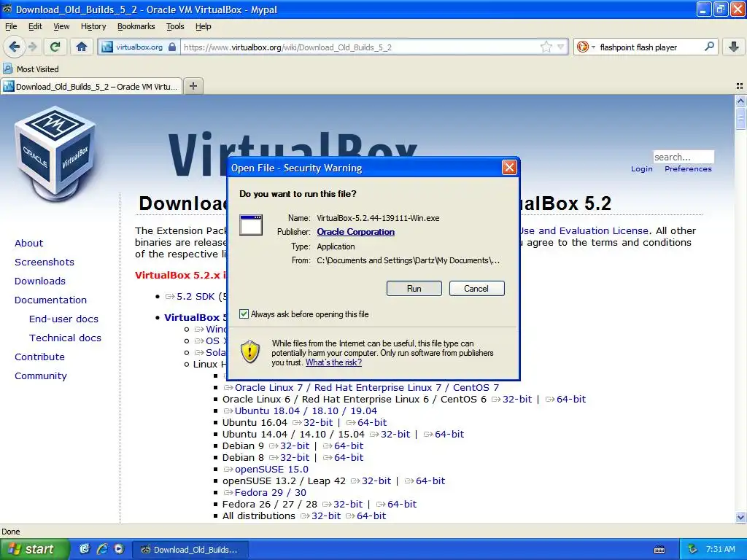Open the Community sidebar link
The height and width of the screenshot is (560, 747).
tap(41, 376)
